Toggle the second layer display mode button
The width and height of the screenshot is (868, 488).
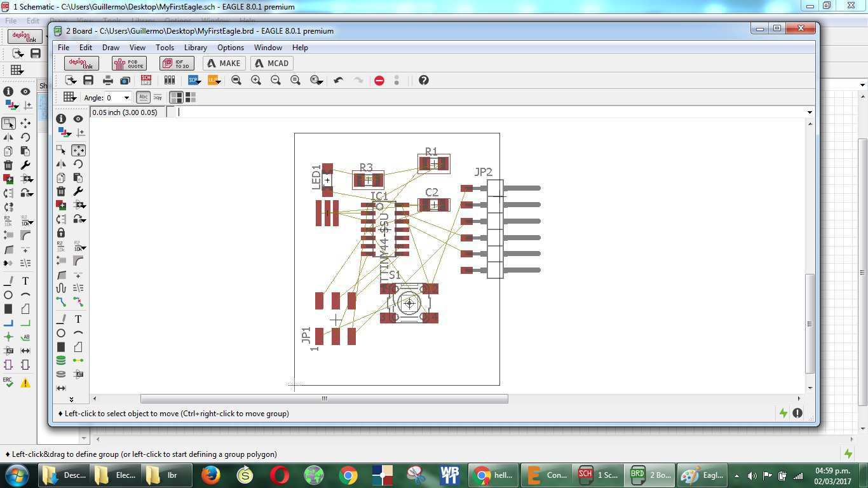[190, 97]
